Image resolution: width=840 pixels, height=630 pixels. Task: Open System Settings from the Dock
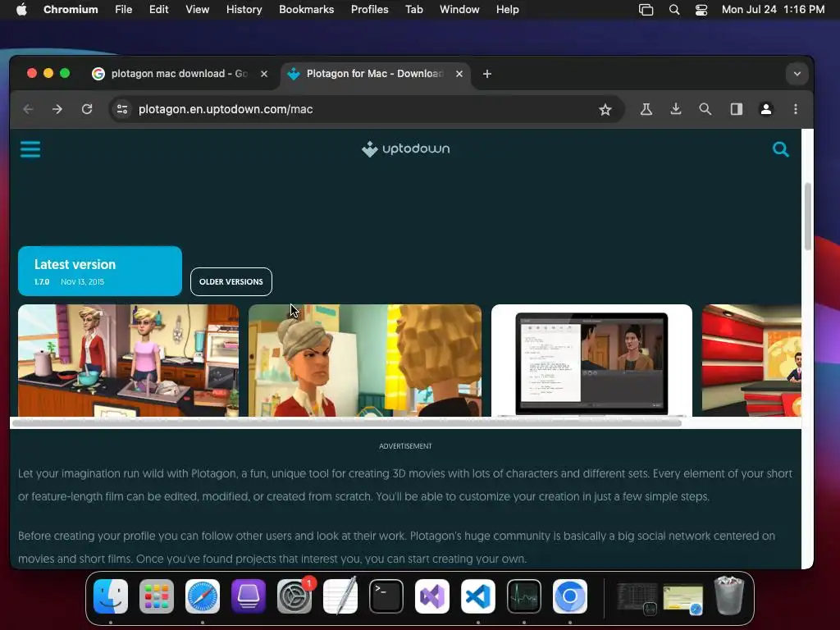(x=294, y=596)
